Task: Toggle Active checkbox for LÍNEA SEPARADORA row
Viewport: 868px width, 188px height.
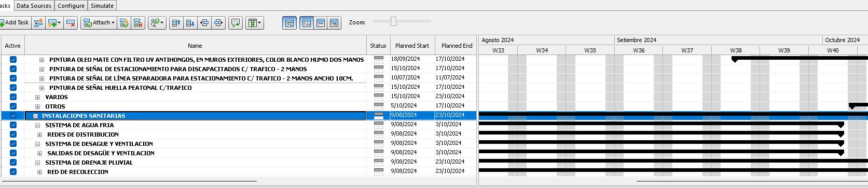Action: coord(13,78)
